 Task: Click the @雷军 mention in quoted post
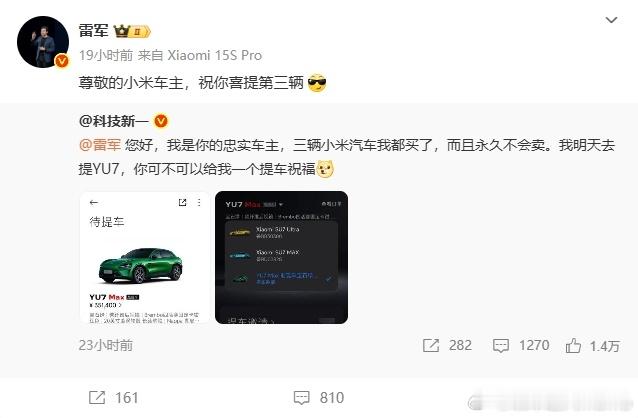[x=100, y=145]
